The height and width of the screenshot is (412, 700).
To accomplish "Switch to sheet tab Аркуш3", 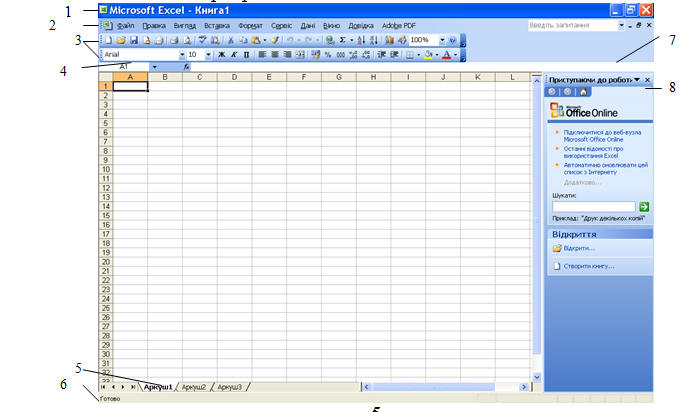I will [229, 387].
